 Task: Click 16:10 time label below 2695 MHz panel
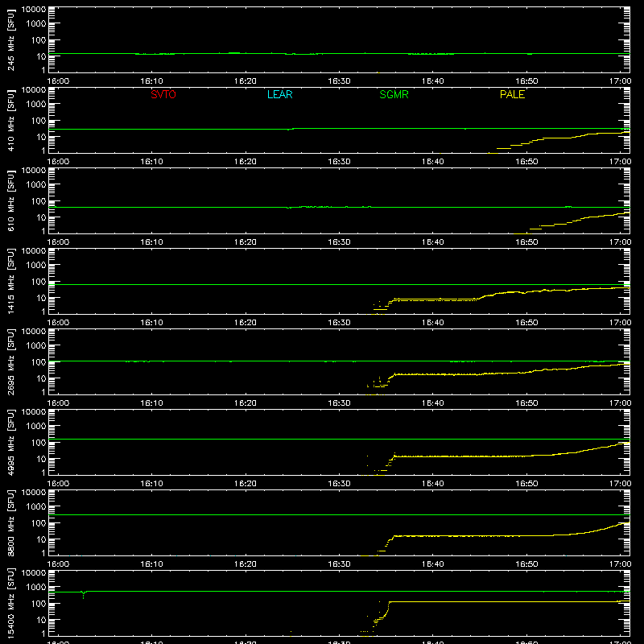[151, 403]
